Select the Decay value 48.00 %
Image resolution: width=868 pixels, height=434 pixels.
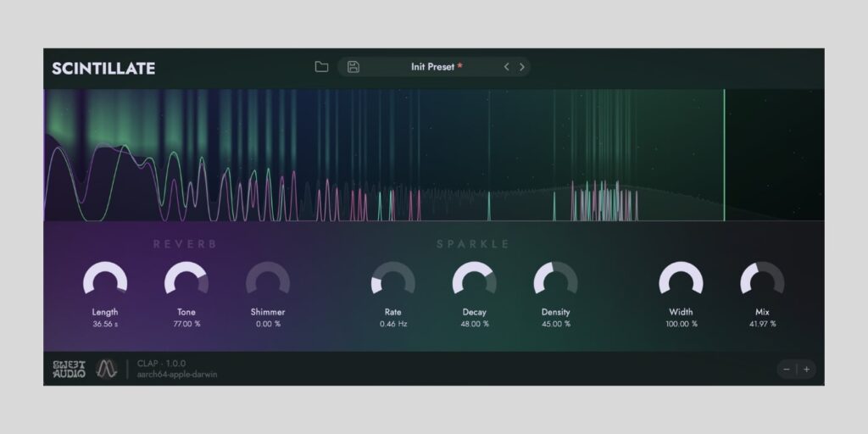tap(475, 324)
